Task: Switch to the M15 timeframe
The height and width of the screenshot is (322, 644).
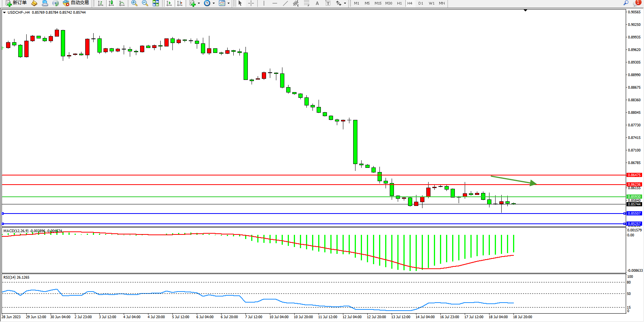Action: tap(378, 3)
